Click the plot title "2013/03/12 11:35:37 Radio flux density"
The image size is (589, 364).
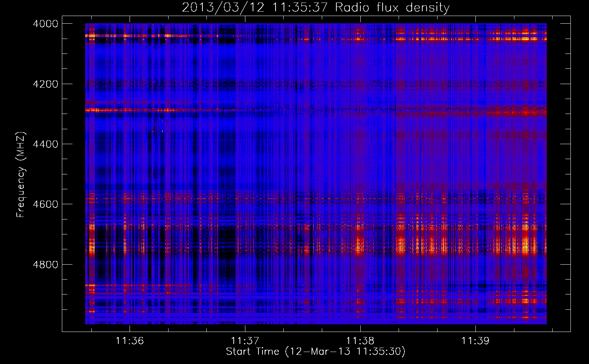click(x=316, y=8)
